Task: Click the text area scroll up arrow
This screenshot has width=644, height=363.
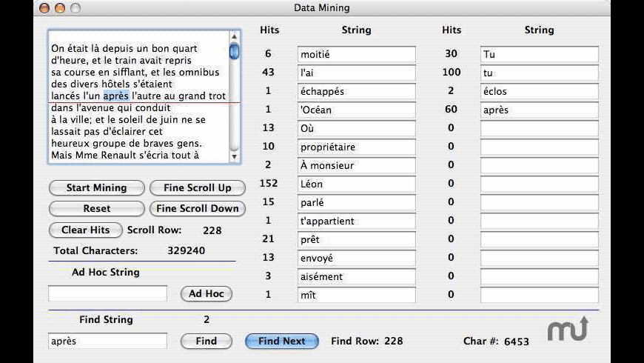Action: tap(235, 36)
